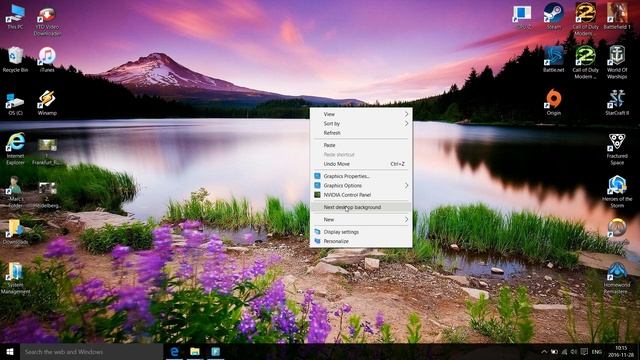The width and height of the screenshot is (640, 360).
Task: Select the Homeworld Remastered shortcut
Action: 617,278
